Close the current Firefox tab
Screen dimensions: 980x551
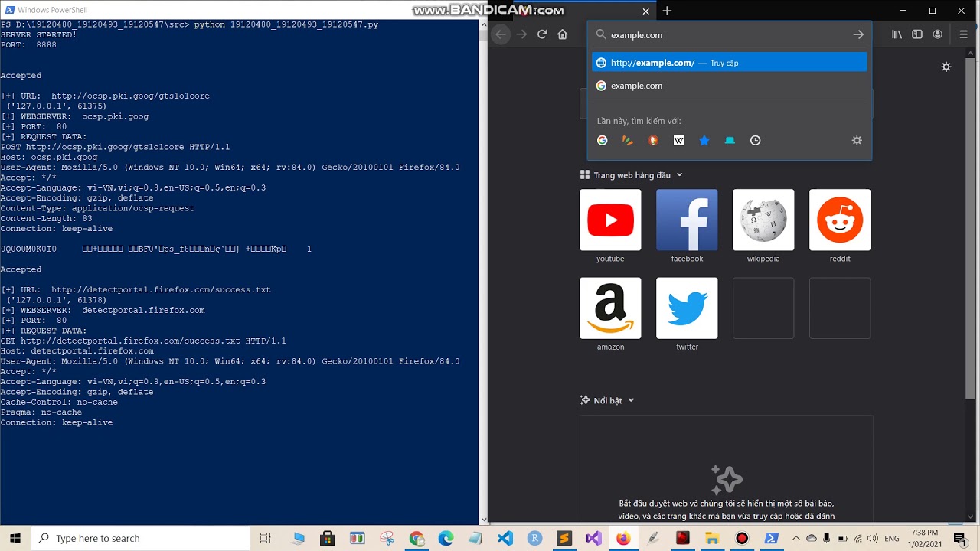point(646,11)
